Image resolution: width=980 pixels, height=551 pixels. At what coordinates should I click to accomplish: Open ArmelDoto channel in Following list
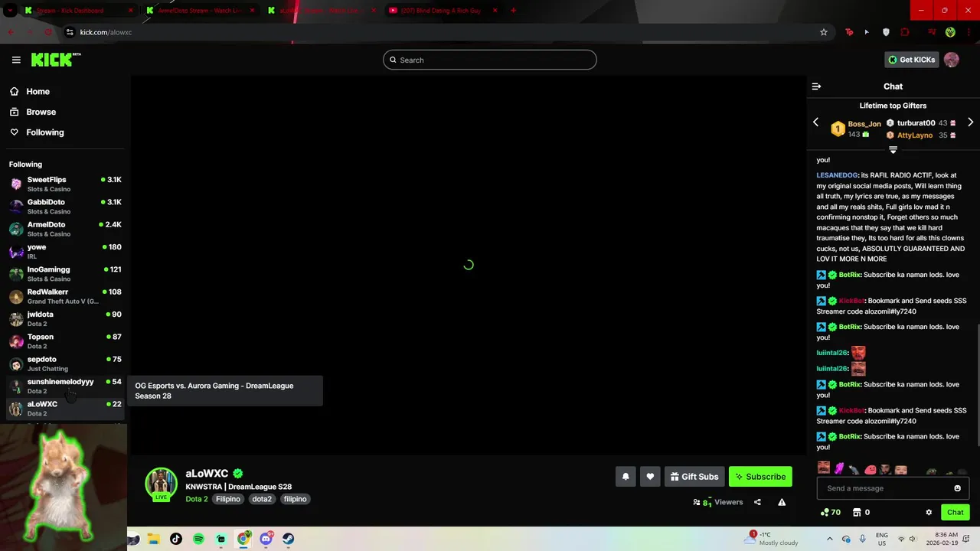coord(64,229)
